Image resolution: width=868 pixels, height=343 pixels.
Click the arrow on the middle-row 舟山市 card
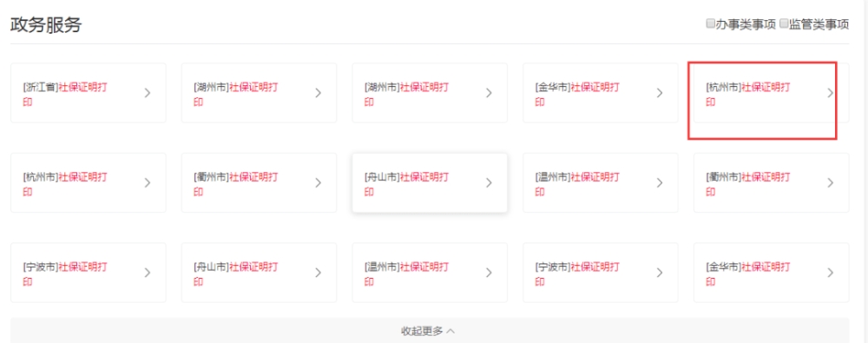pos(488,183)
